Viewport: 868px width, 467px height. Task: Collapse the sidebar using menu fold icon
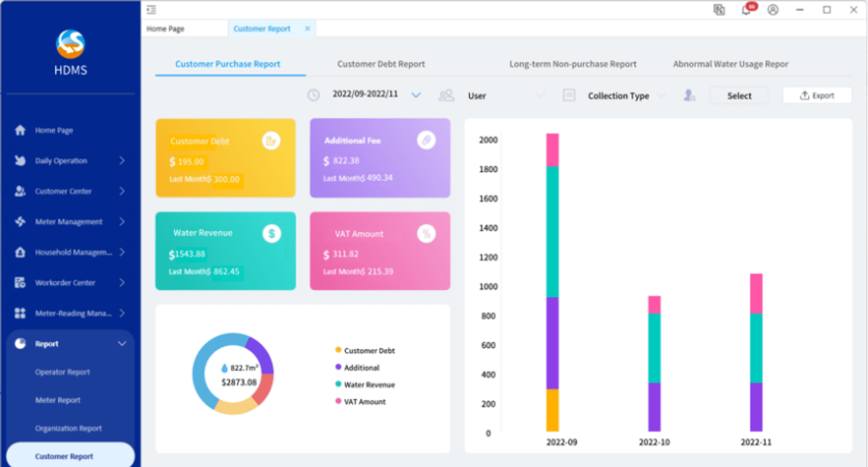[151, 10]
